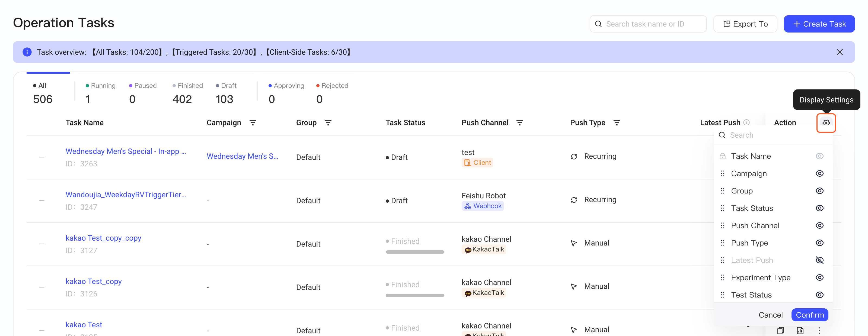Open the Campaign column filter

pyautogui.click(x=253, y=123)
